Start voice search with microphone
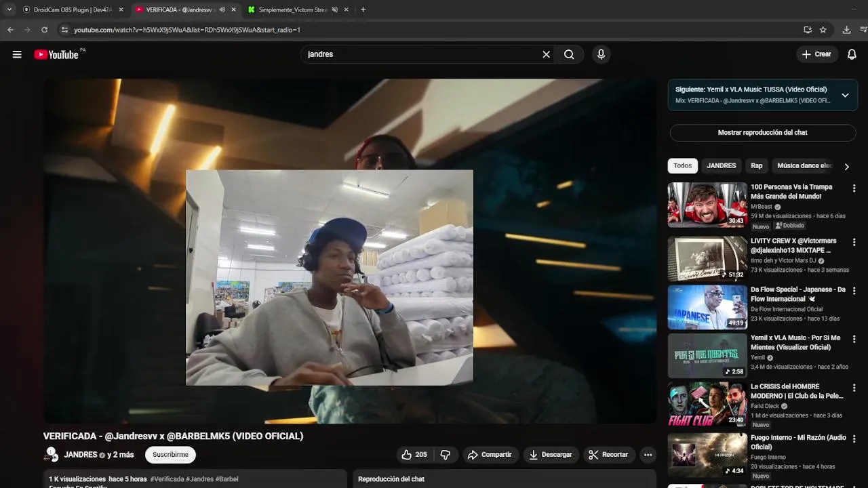Image resolution: width=868 pixels, height=488 pixels. click(601, 54)
